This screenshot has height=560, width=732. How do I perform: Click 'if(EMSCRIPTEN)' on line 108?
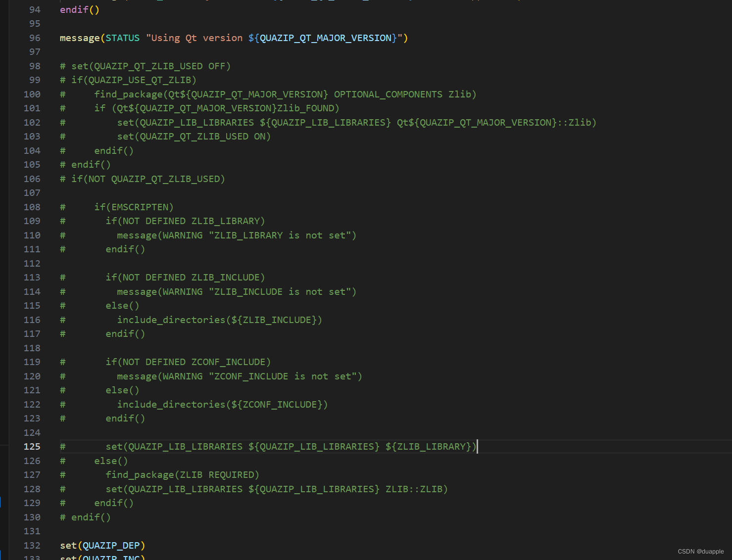tap(134, 207)
